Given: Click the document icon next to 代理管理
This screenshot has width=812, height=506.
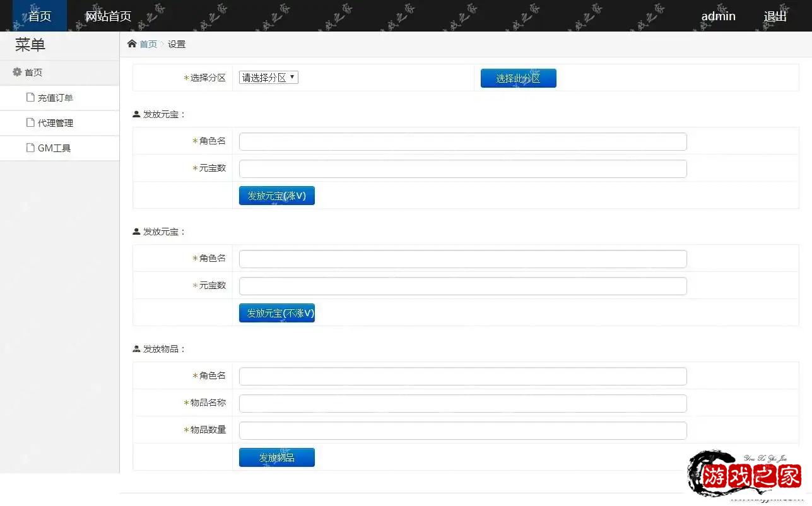Looking at the screenshot, I should (x=30, y=122).
